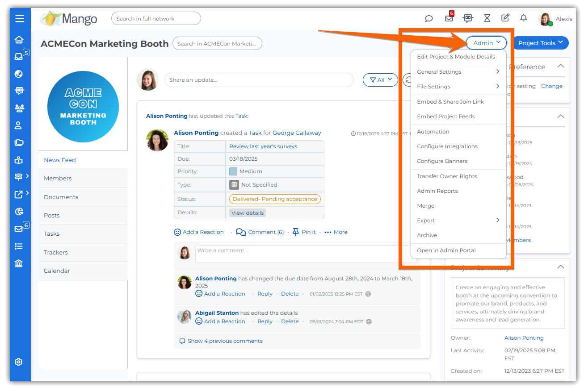Open the chat bubble icon in header

pos(429,19)
